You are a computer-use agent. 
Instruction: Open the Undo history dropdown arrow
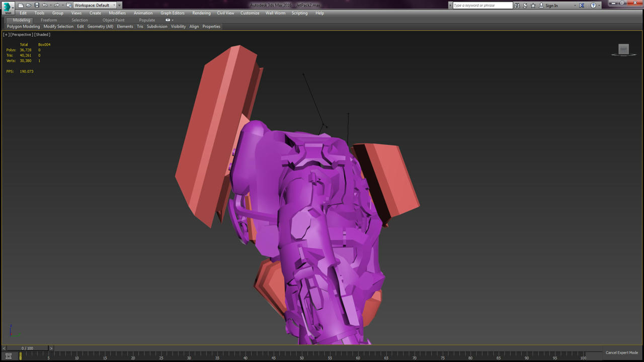50,5
